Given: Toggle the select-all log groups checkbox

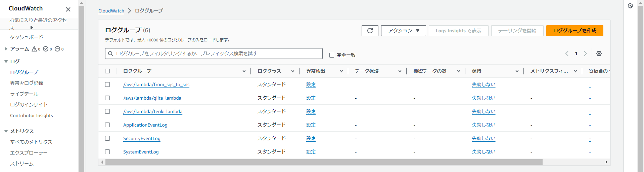Looking at the screenshot, I should (x=107, y=71).
